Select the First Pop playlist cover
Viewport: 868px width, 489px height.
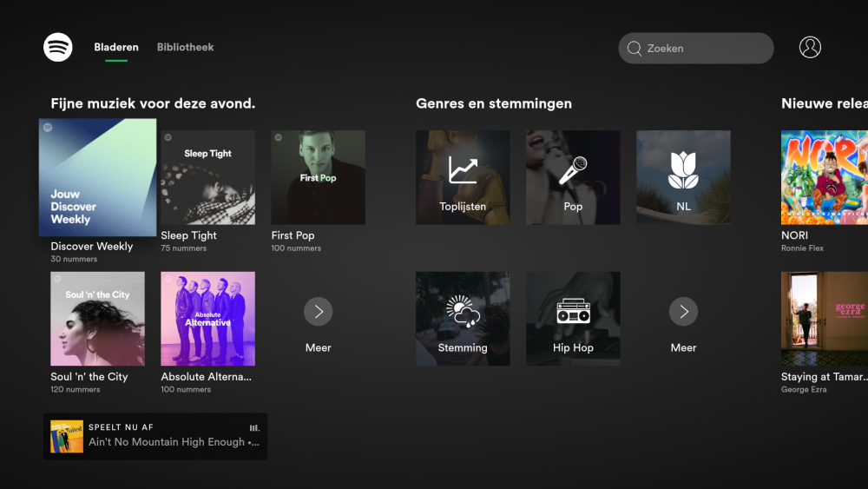(318, 177)
